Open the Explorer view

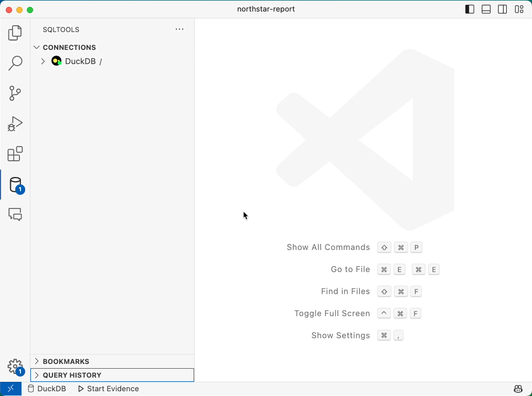pos(15,33)
